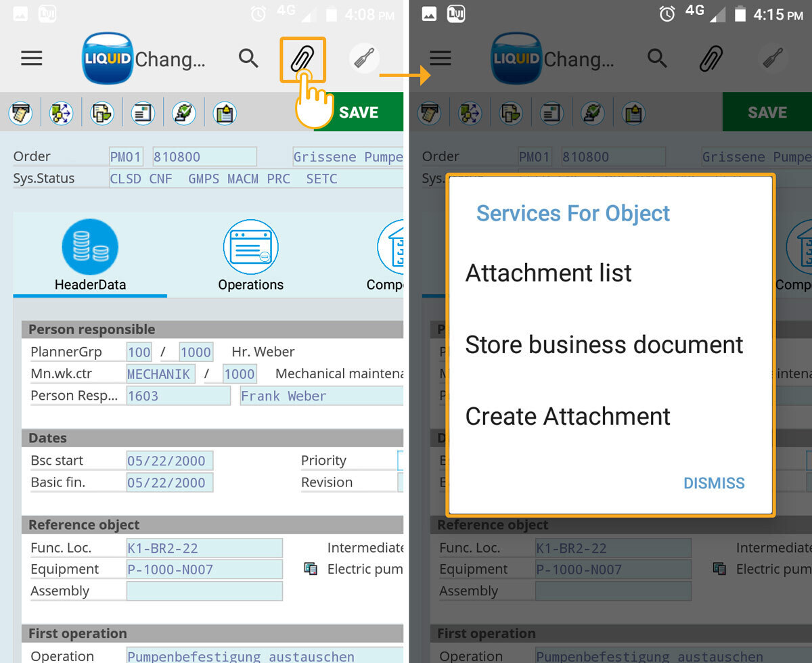Viewport: 812px width, 663px height.
Task: Click the green checkmark stamp icon, left screen
Action: (x=183, y=113)
